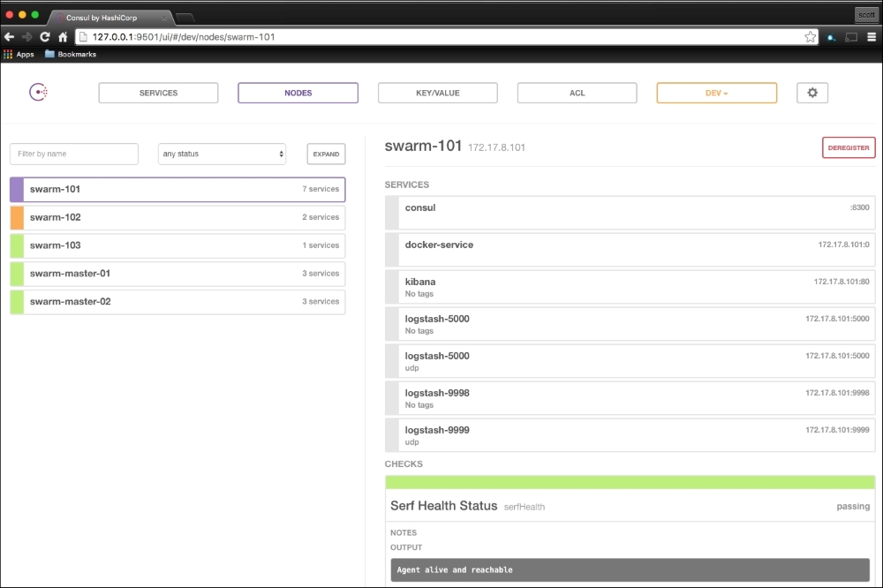Open the DEV datacenter dropdown
The image size is (883, 588).
pyautogui.click(x=716, y=93)
